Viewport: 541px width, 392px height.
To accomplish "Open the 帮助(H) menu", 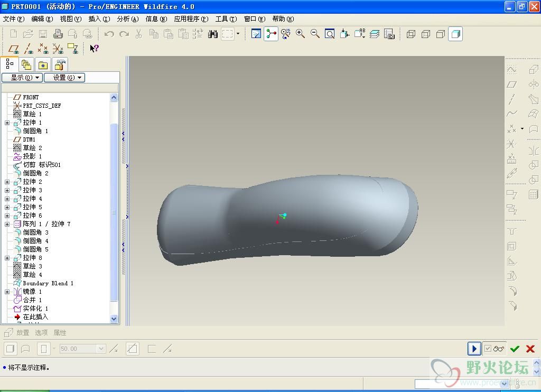I will point(283,19).
